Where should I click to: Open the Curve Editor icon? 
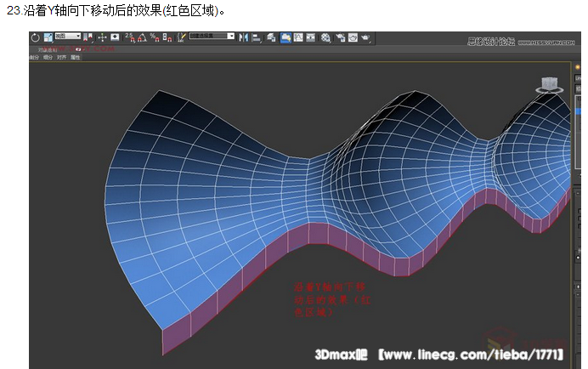point(298,37)
